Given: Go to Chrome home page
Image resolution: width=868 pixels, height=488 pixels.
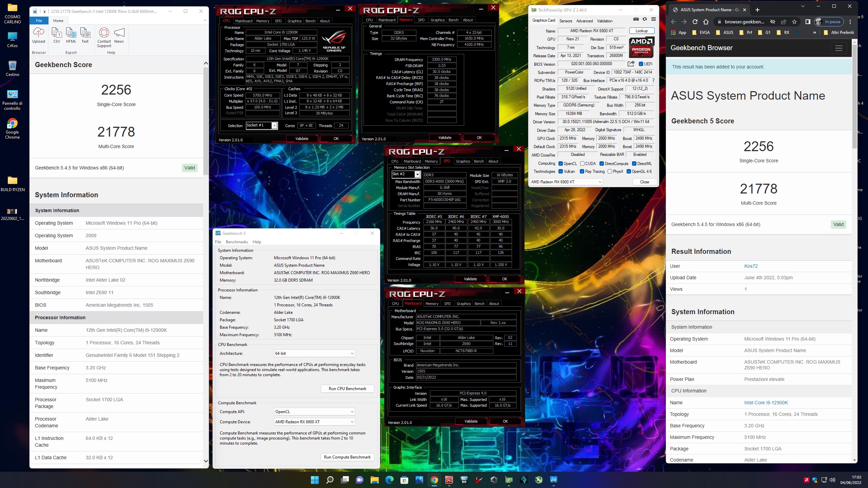Looking at the screenshot, I should [x=706, y=22].
